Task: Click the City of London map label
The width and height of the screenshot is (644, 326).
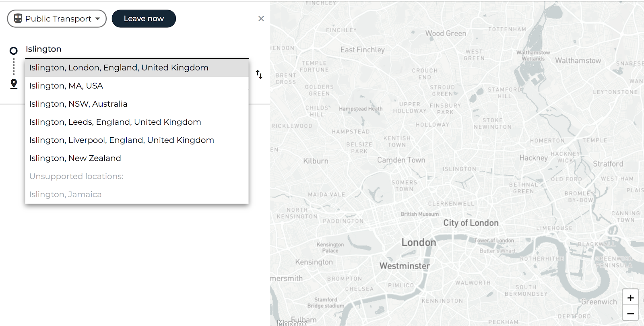Action: tap(471, 223)
